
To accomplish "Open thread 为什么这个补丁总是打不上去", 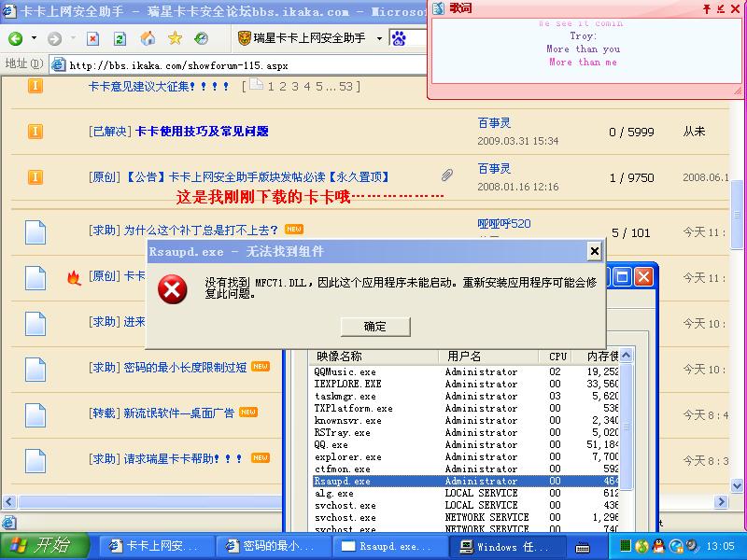I will coord(201,231).
